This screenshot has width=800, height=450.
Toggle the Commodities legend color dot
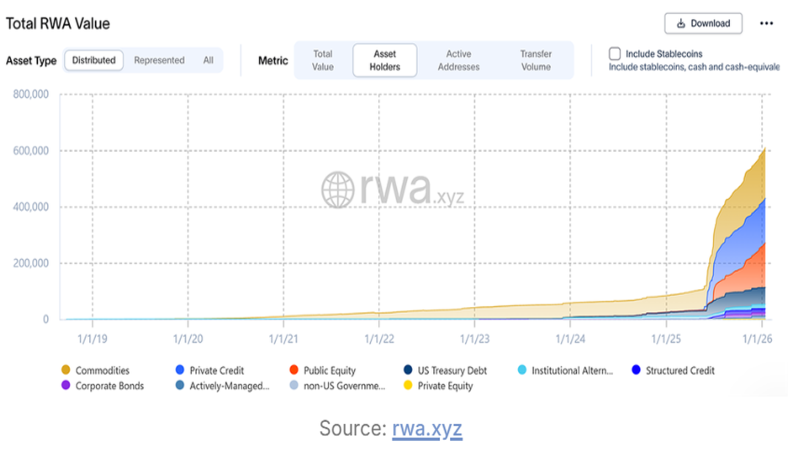(x=65, y=370)
